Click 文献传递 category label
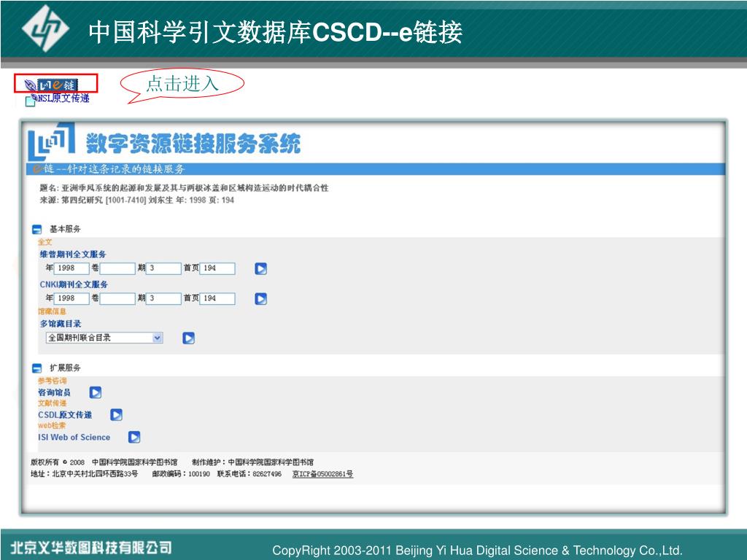The width and height of the screenshot is (747, 560). pos(53,403)
